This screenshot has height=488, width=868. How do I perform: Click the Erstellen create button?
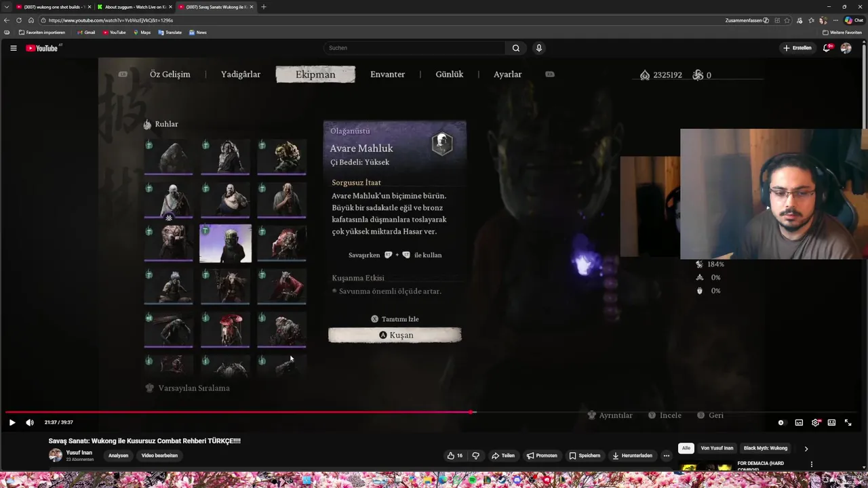797,48
